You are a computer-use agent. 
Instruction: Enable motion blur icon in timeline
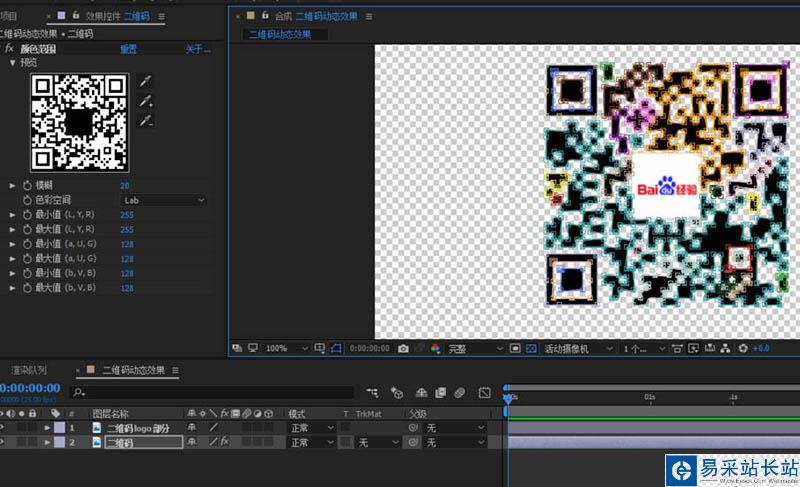coord(460,393)
